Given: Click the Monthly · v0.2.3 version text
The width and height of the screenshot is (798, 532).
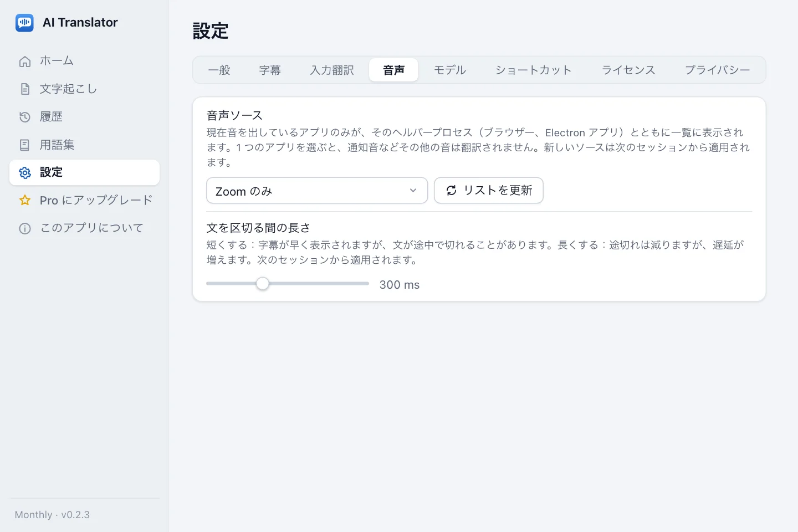Looking at the screenshot, I should 52,515.
